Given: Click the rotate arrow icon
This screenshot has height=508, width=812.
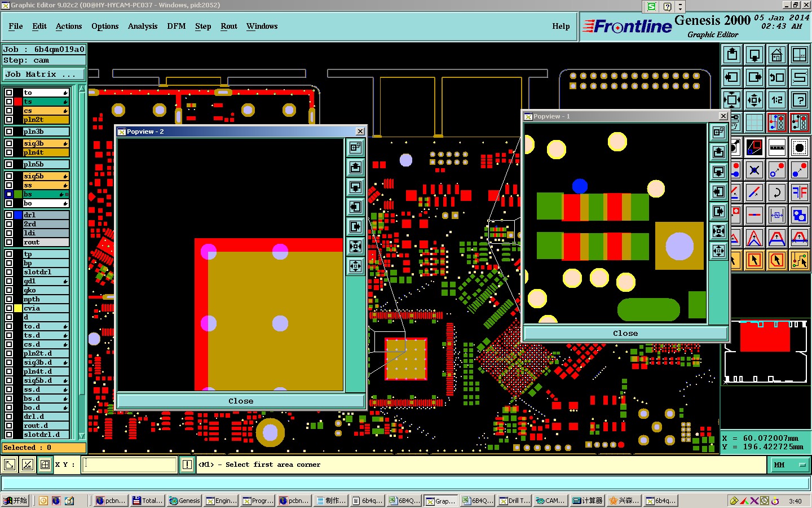Looking at the screenshot, I should (777, 192).
